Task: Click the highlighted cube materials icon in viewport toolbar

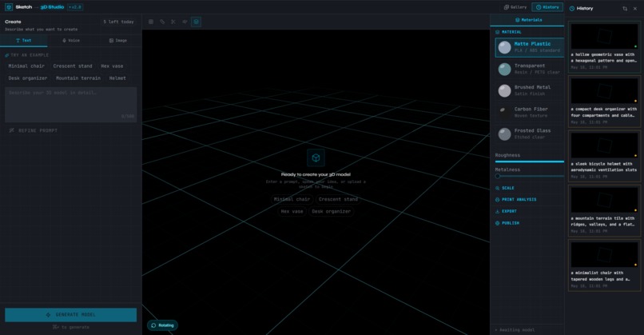Action: [x=197, y=22]
